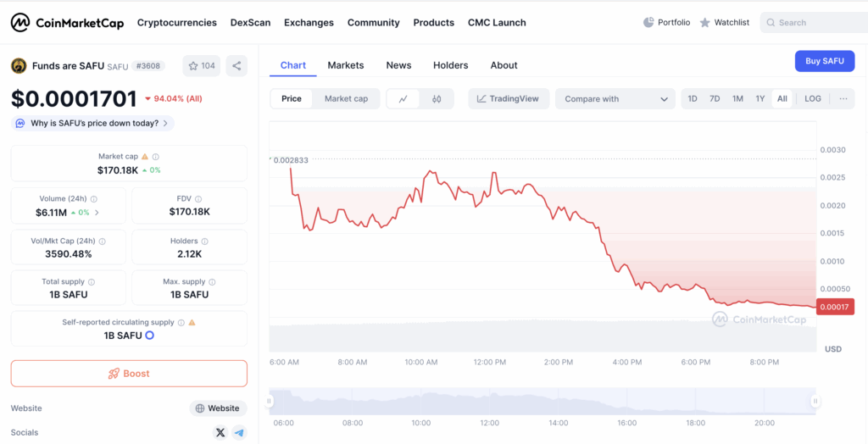868x444 pixels.
Task: Select the Price chart toggle
Action: [x=292, y=99]
